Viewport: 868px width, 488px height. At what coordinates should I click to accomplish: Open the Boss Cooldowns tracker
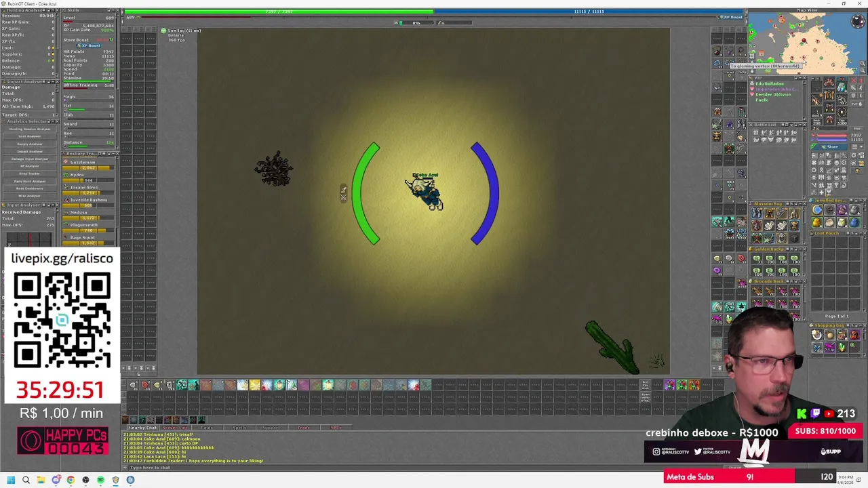coord(30,188)
